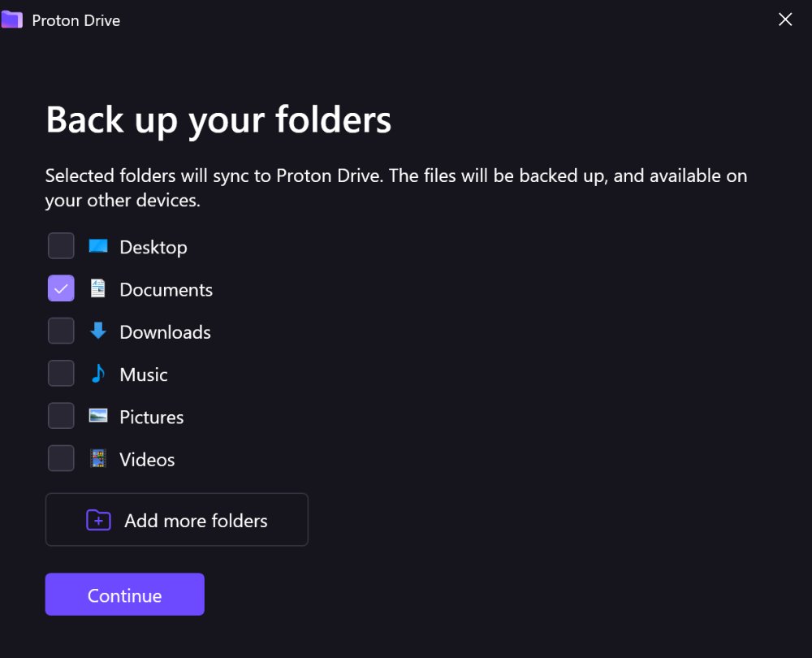Click the Videos film strip icon
812x658 pixels.
(x=98, y=458)
